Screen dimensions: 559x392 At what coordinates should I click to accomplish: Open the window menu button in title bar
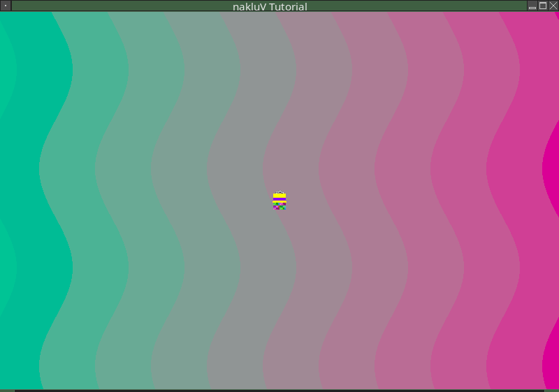[6, 6]
